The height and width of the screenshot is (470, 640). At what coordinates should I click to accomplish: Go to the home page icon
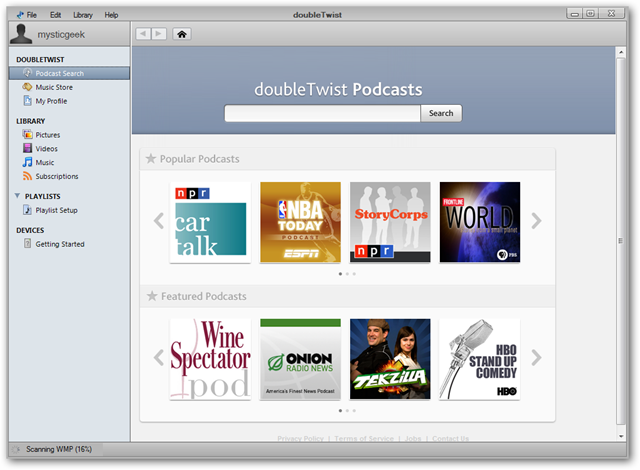pos(182,34)
